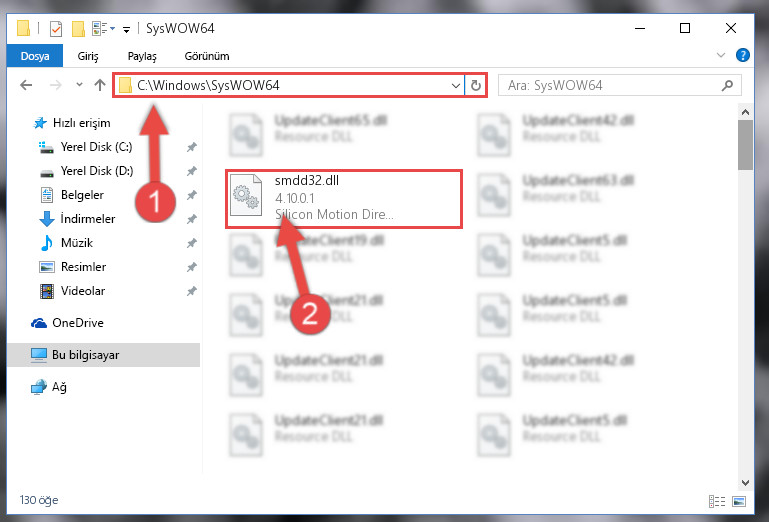Image resolution: width=769 pixels, height=522 pixels.
Task: Toggle the pin next to Müzik
Action: (191, 243)
